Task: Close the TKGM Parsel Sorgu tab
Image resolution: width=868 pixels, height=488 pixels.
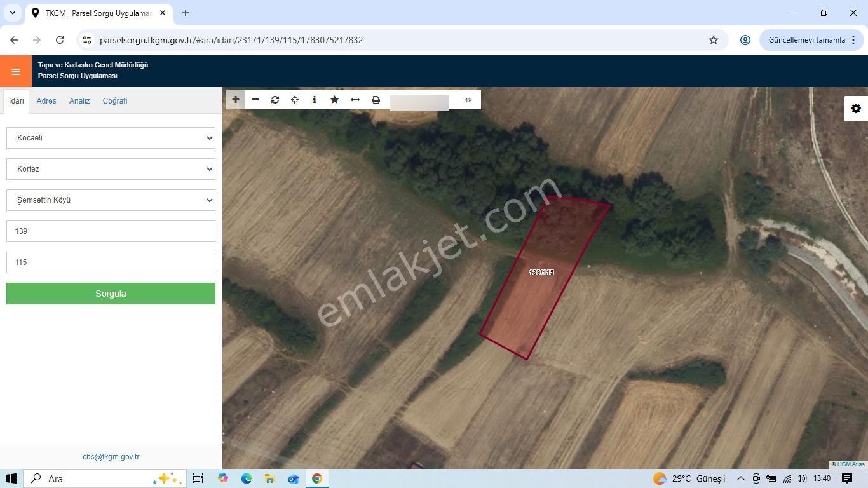Action: [x=163, y=13]
